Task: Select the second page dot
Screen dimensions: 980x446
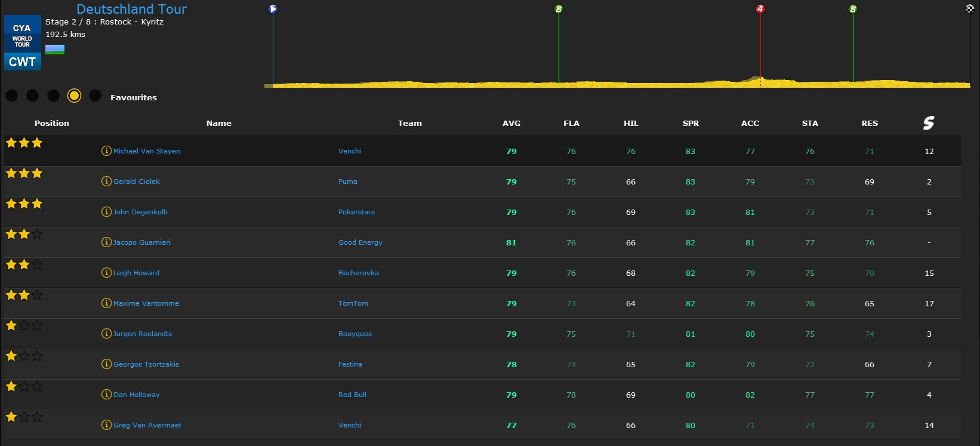Action: [x=33, y=96]
